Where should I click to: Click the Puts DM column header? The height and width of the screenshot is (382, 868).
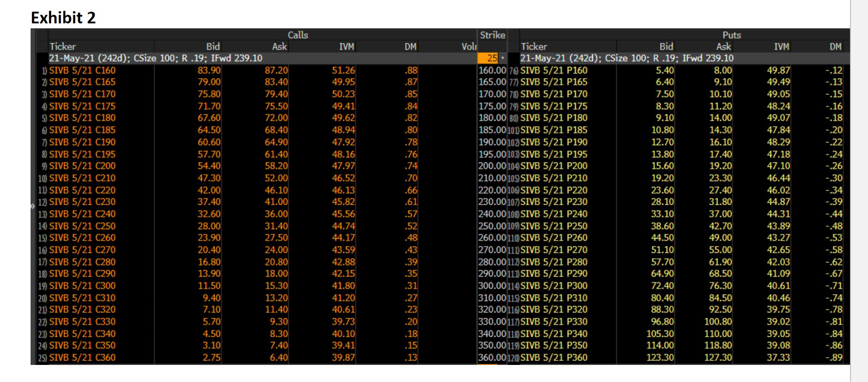835,46
